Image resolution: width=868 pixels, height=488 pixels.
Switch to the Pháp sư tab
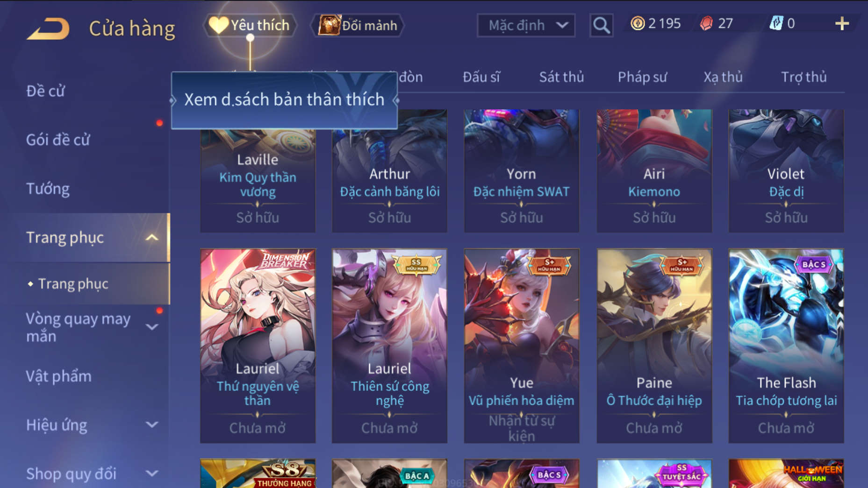642,77
